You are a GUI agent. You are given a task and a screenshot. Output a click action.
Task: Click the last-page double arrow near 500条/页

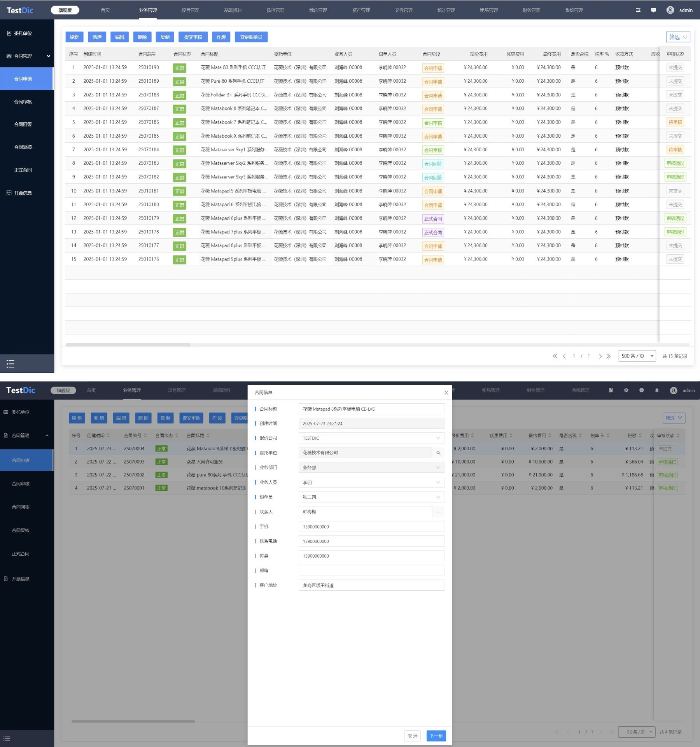[609, 356]
